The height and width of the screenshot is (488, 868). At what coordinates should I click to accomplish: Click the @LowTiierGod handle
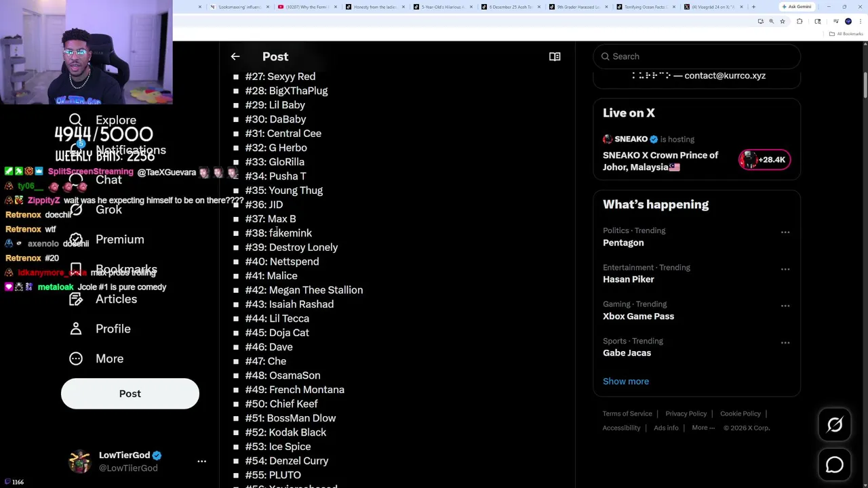[x=128, y=468]
